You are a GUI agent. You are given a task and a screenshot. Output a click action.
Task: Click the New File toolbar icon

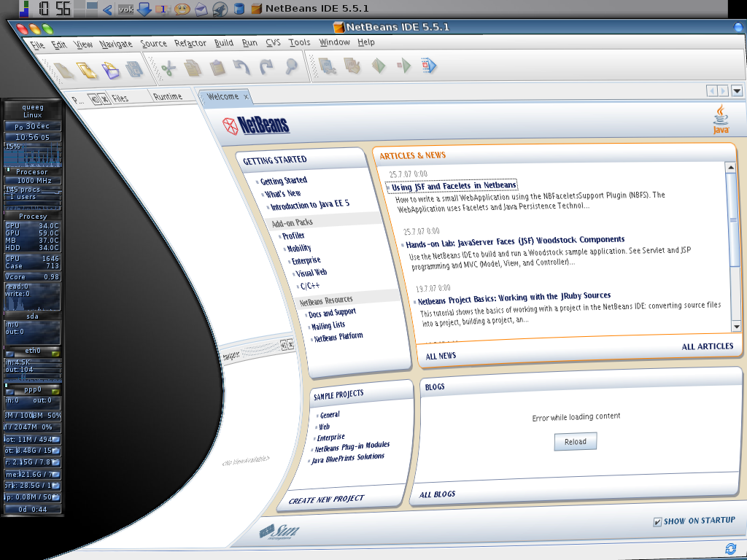[64, 71]
